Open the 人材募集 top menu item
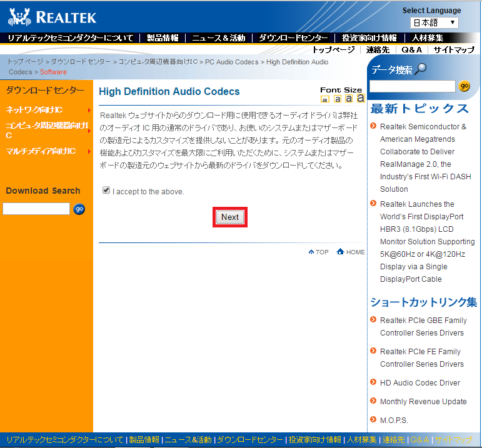This screenshot has width=482, height=448. click(x=428, y=38)
